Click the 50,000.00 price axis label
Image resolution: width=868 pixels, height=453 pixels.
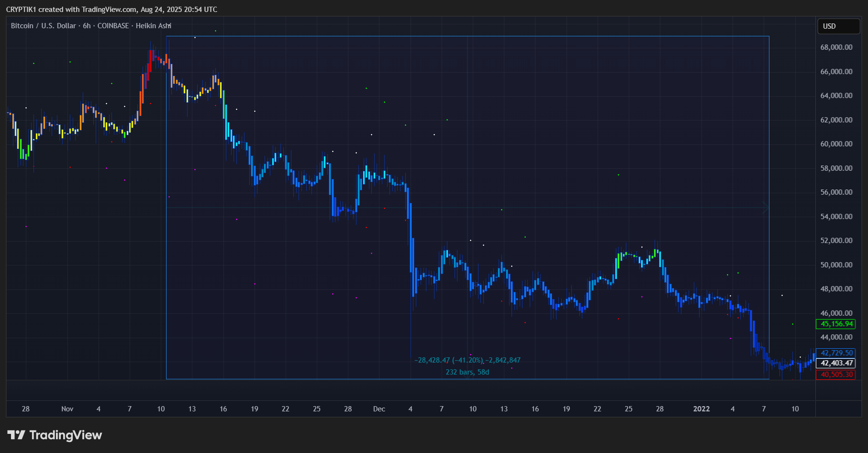tap(836, 265)
